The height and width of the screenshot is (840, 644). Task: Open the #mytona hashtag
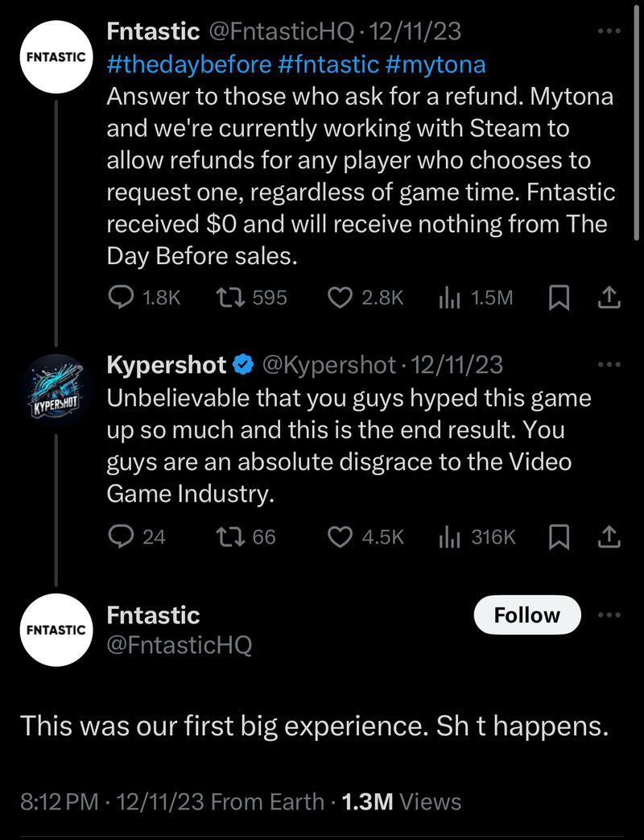tap(439, 64)
